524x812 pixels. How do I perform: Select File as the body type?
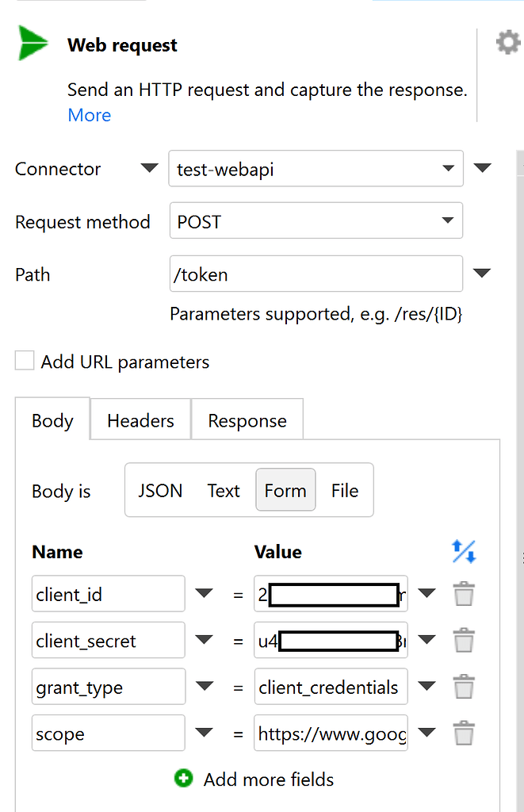coord(345,491)
